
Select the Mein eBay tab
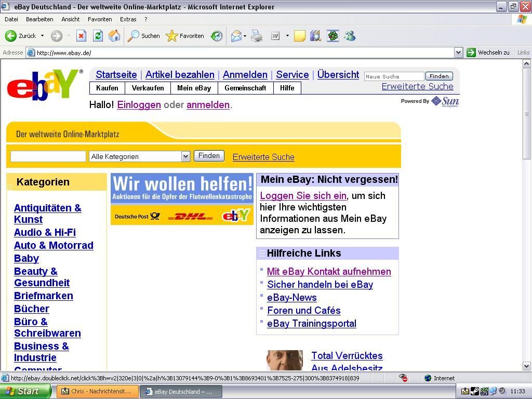click(194, 88)
